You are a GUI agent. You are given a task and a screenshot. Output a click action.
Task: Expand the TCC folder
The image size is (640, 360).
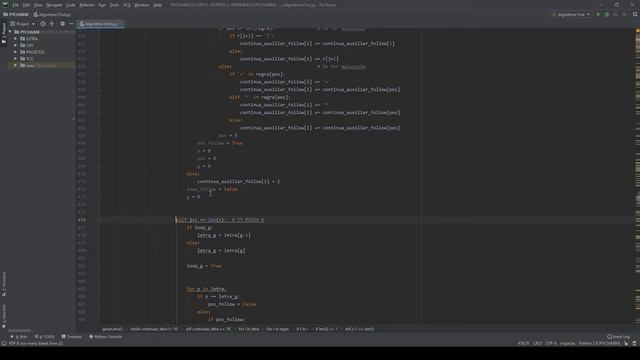(x=16, y=59)
